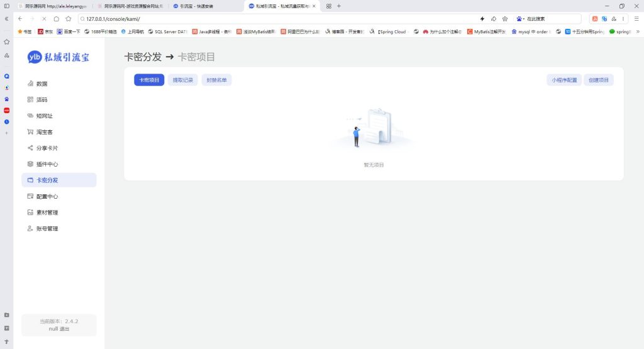Open the 京东 bookmark
Viewport: 644px width, 349px height.
pos(45,31)
